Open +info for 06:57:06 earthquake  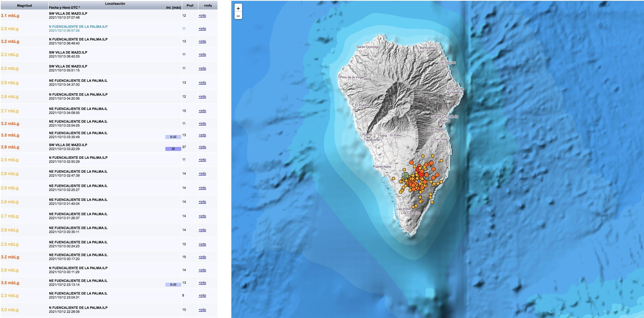pyautogui.click(x=202, y=29)
